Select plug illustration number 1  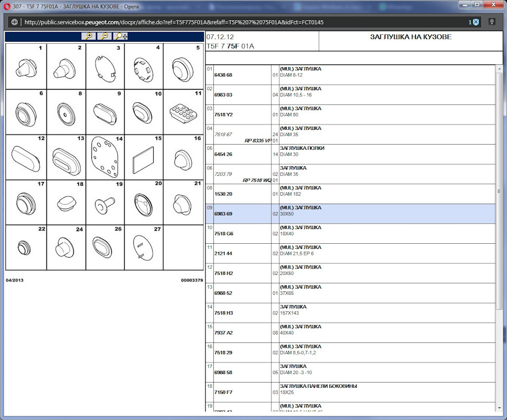pyautogui.click(x=26, y=67)
